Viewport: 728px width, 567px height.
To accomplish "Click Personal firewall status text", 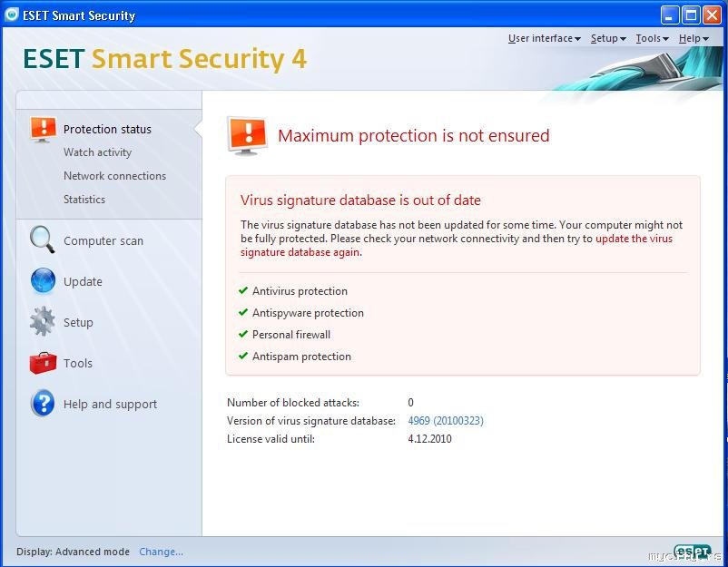I will pyautogui.click(x=291, y=335).
